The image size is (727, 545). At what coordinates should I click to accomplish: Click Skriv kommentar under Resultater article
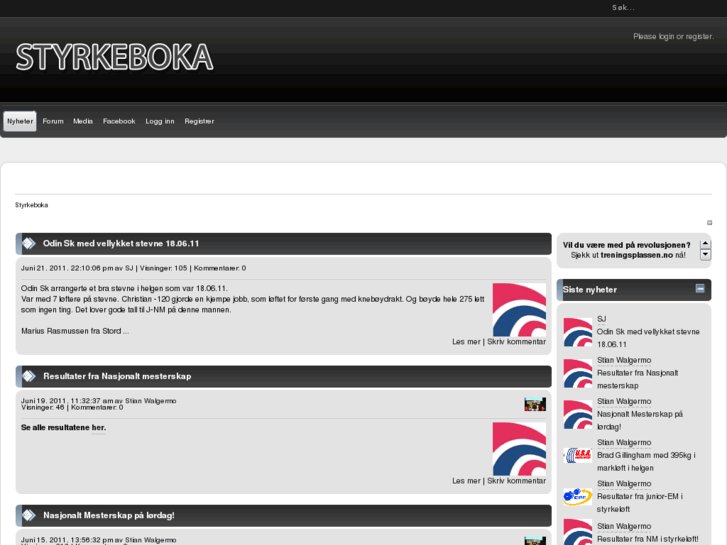tap(517, 481)
